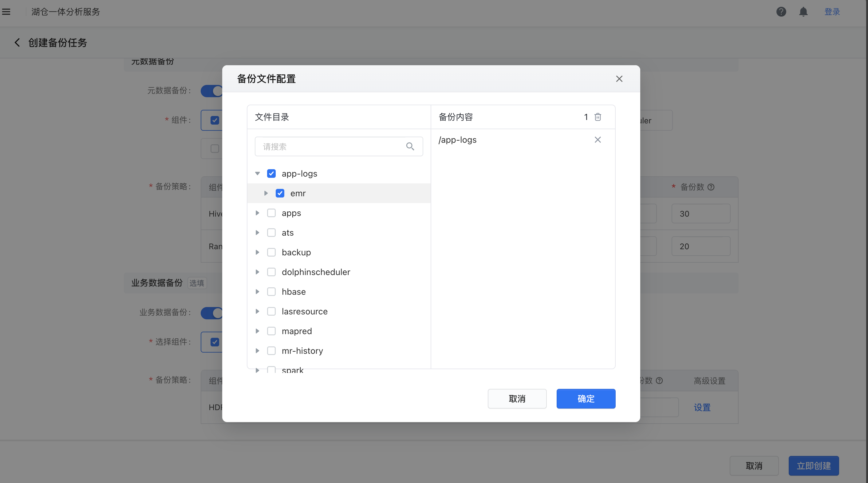Click the search magnifier icon
The width and height of the screenshot is (868, 483).
(x=410, y=146)
